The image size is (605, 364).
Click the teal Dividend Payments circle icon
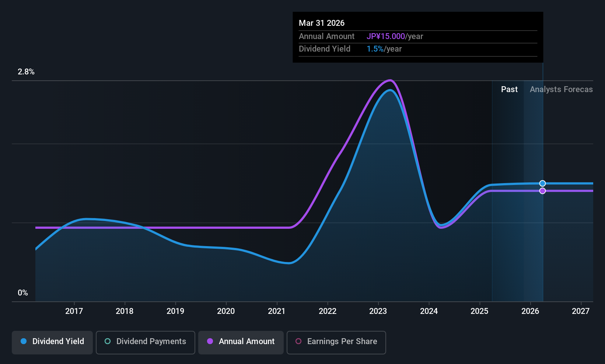[x=108, y=341]
